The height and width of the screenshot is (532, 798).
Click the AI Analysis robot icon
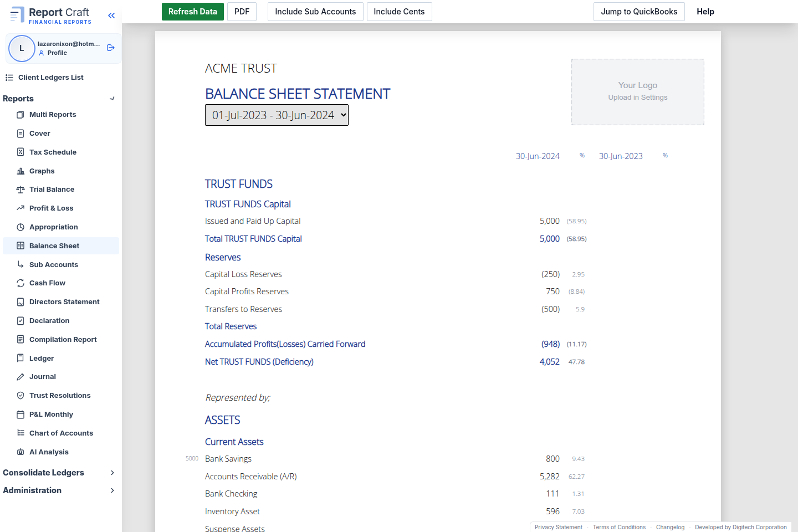click(x=21, y=452)
